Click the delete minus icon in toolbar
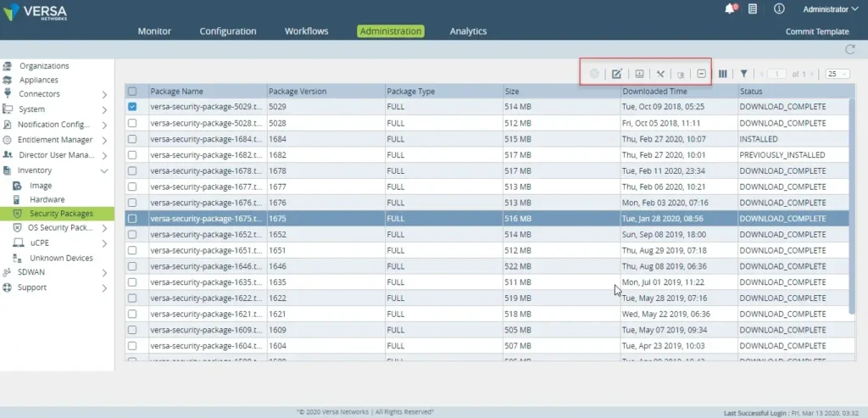Viewport: 868px width, 418px height. (x=701, y=74)
